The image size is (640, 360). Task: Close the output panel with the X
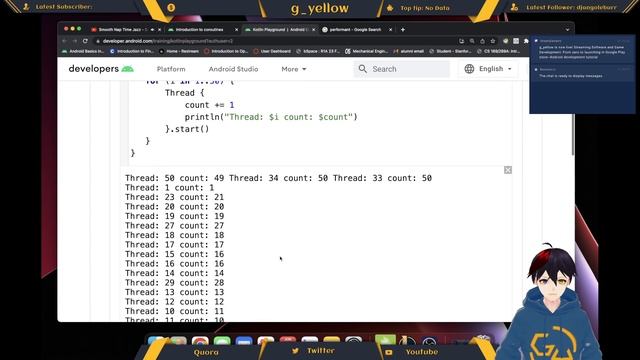(508, 170)
